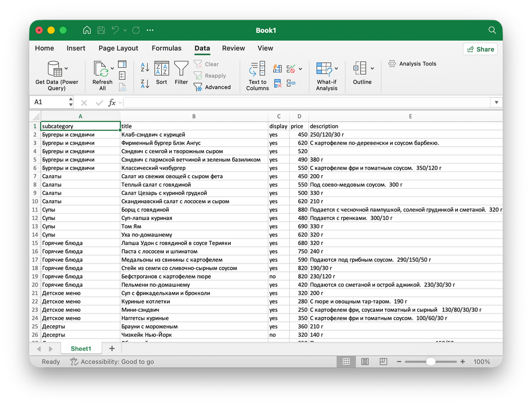Image resolution: width=532 pixels, height=406 pixels.
Task: Click the Accessibility: Good to go status
Action: 112,362
